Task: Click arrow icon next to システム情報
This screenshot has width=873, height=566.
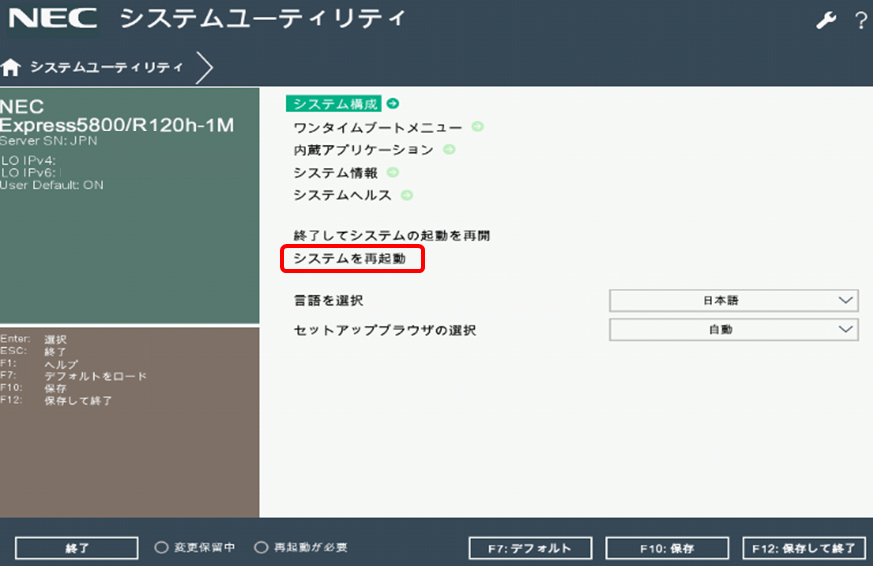Action: (x=393, y=172)
